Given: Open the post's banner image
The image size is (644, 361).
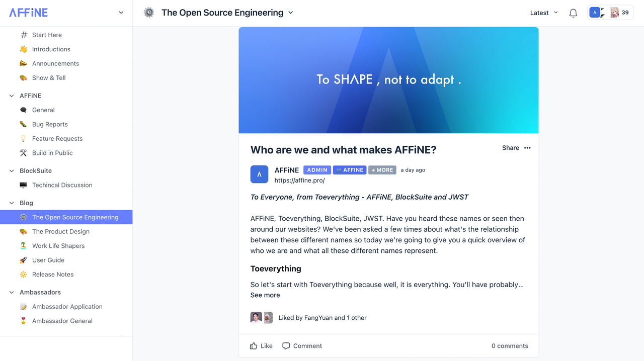Looking at the screenshot, I should click(x=388, y=80).
